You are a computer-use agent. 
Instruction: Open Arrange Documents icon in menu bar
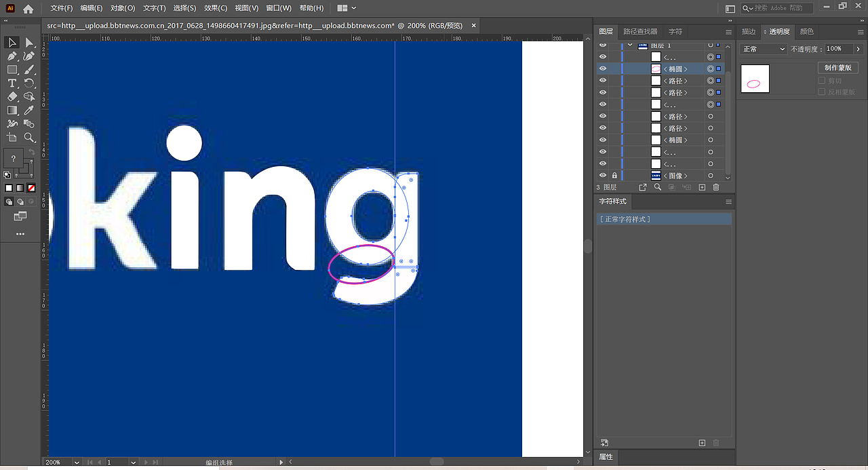[345, 8]
